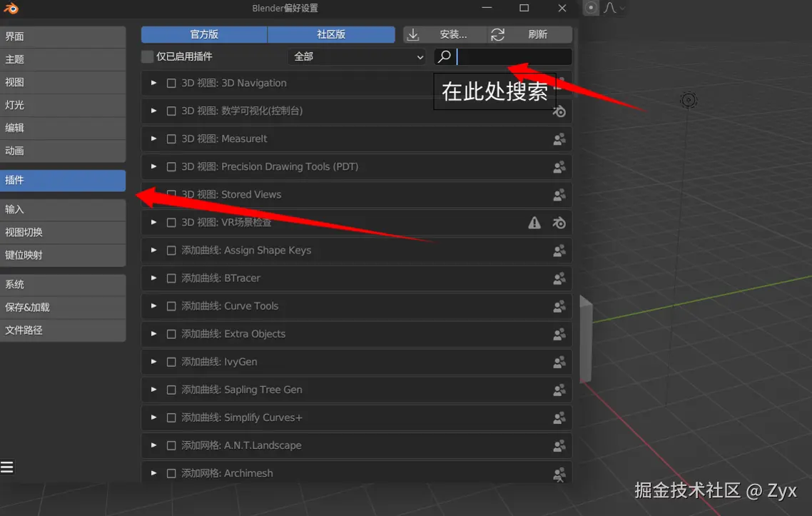
Task: Open the 插件 preferences section
Action: (x=63, y=181)
